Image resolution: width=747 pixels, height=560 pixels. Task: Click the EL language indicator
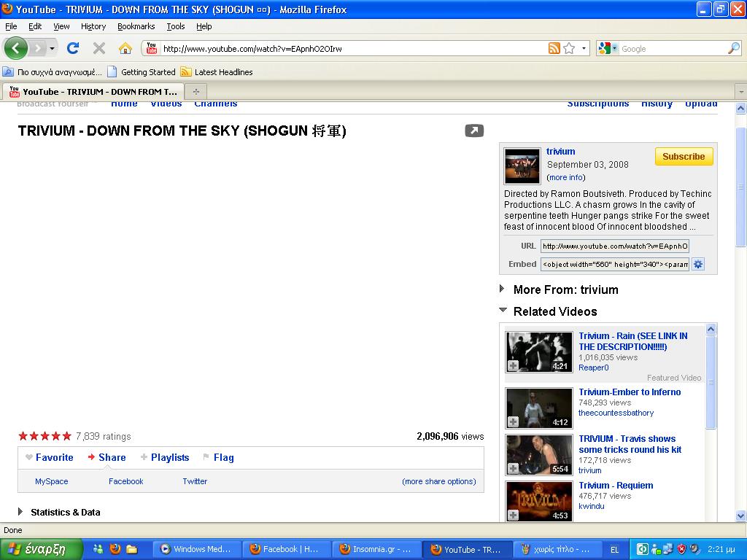pos(614,550)
